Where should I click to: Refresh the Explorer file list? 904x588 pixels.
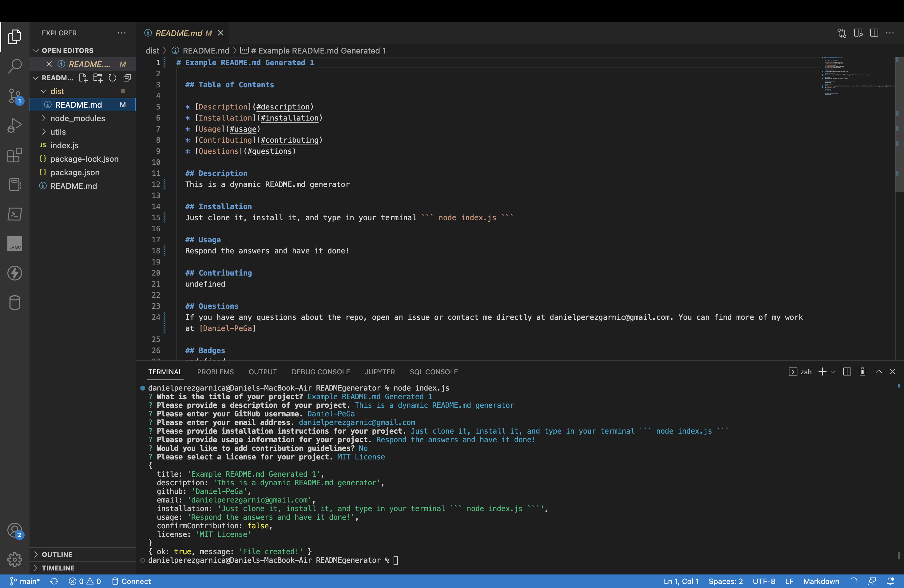tap(112, 78)
